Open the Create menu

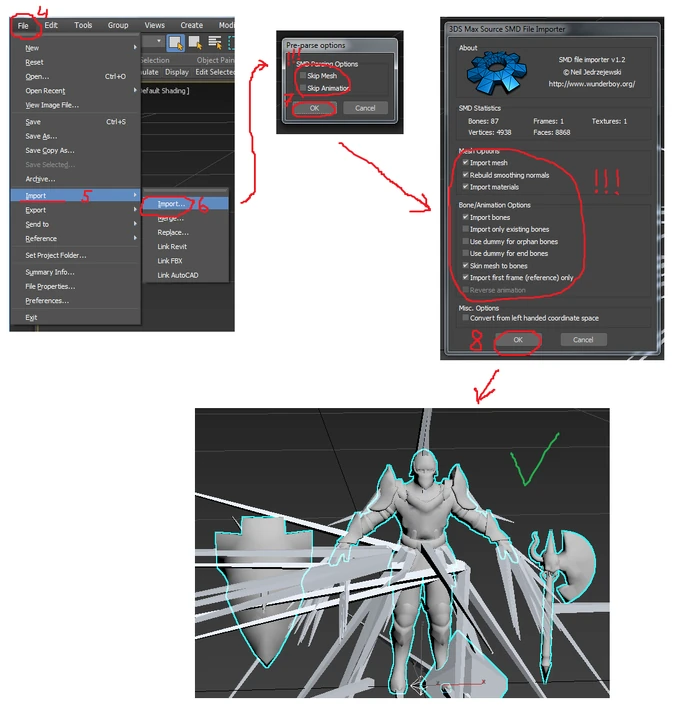[x=191, y=25]
